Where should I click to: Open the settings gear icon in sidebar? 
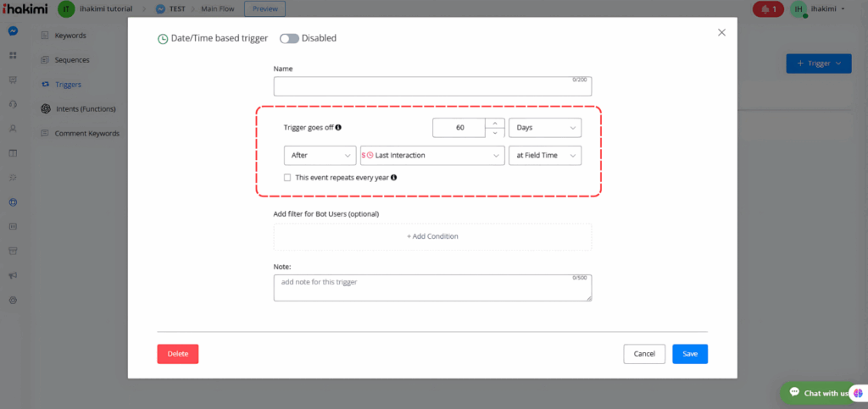click(x=13, y=301)
